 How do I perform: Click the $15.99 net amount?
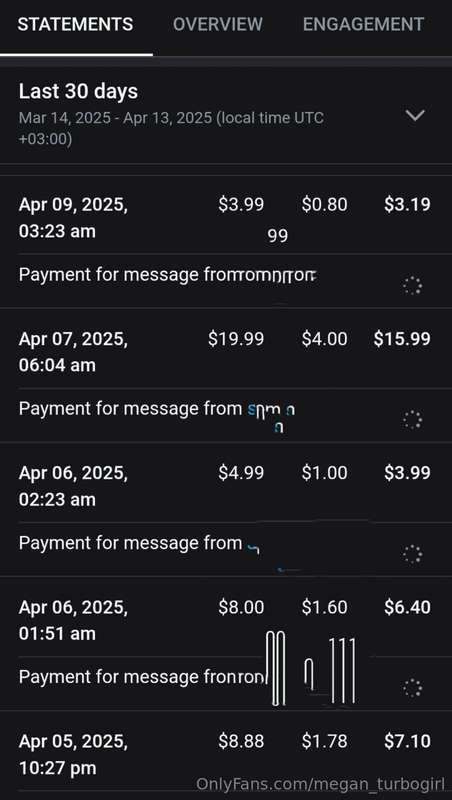[x=402, y=339]
